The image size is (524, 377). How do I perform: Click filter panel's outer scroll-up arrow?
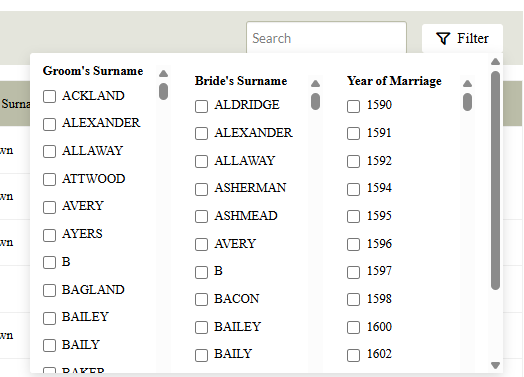(x=496, y=61)
